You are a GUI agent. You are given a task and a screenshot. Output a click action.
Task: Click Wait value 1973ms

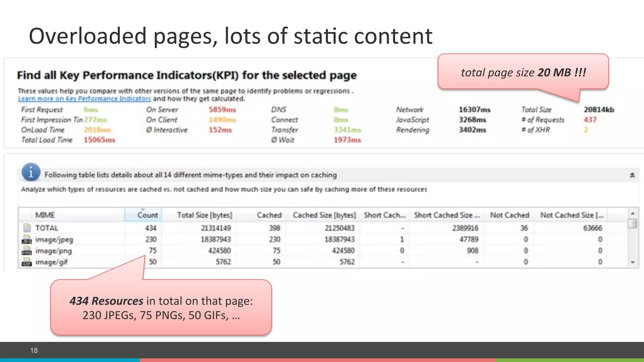[x=347, y=140]
